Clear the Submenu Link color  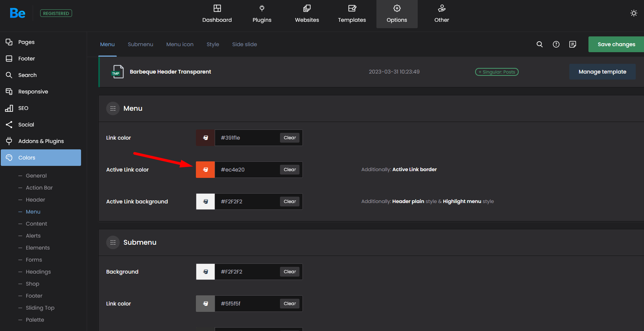pyautogui.click(x=290, y=304)
